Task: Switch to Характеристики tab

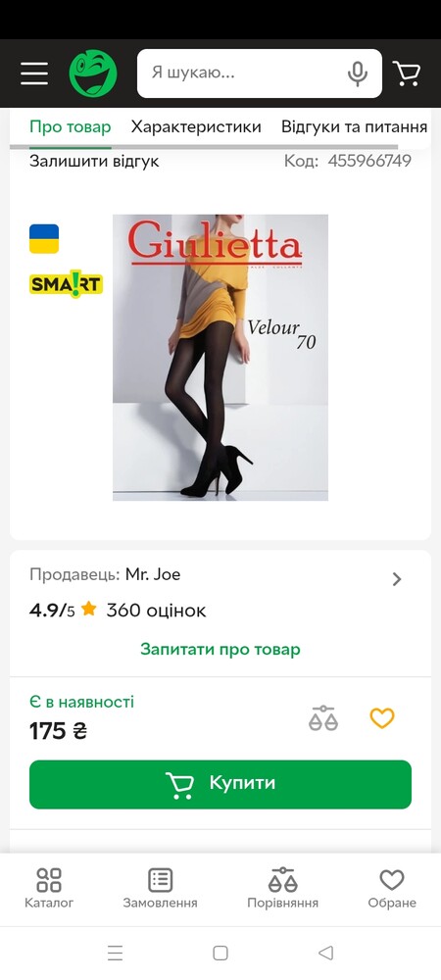Action: [196, 126]
